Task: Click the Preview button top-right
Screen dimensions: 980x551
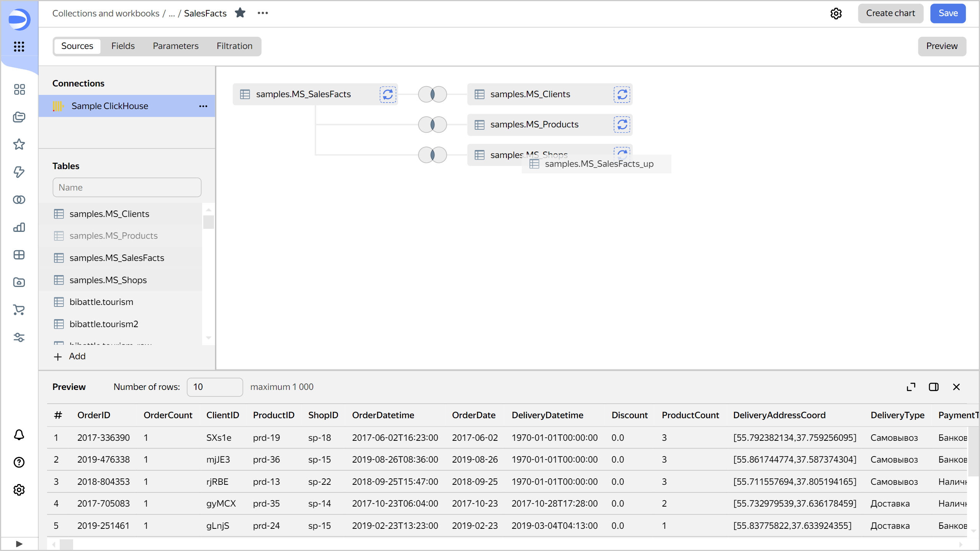Action: click(x=942, y=46)
